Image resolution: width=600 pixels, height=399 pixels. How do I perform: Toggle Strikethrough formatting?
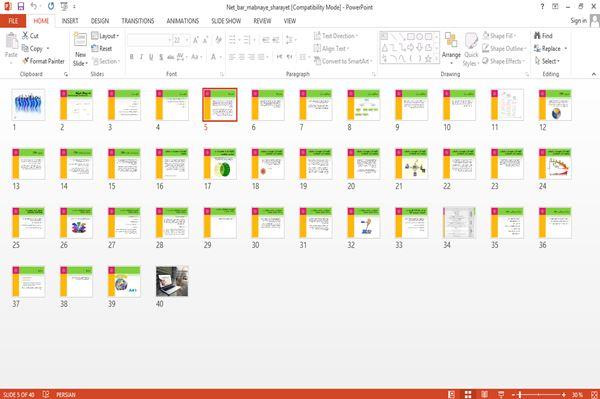click(x=171, y=57)
